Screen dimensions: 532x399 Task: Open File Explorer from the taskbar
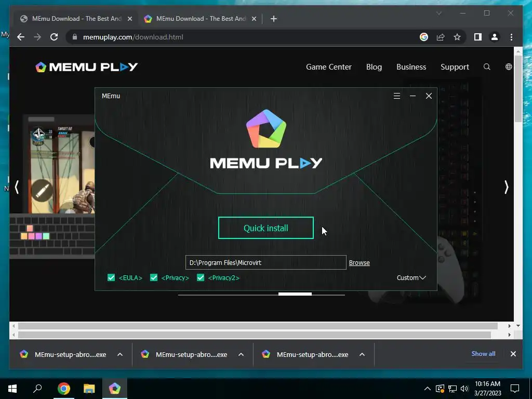coord(89,389)
